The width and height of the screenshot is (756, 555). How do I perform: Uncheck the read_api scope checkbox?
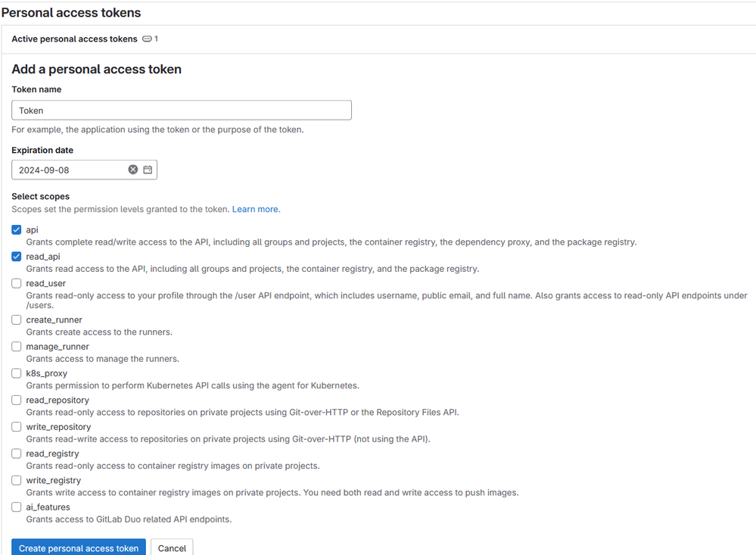point(17,257)
